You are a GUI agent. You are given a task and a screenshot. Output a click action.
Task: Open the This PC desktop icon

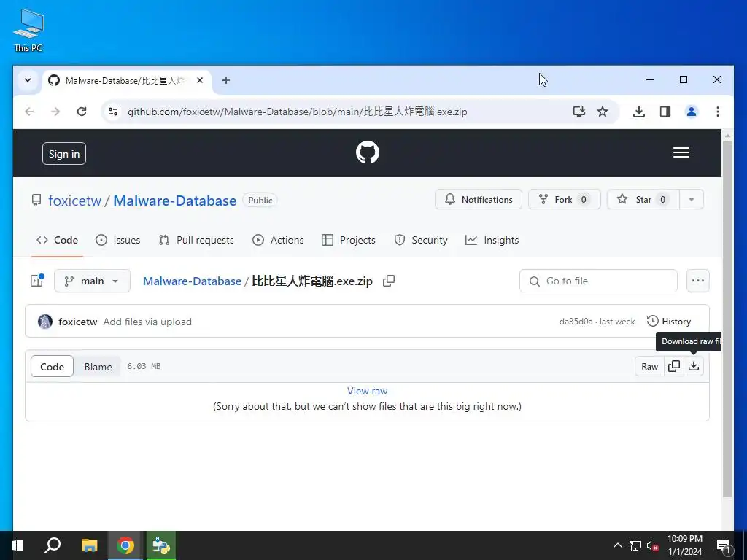(28, 29)
